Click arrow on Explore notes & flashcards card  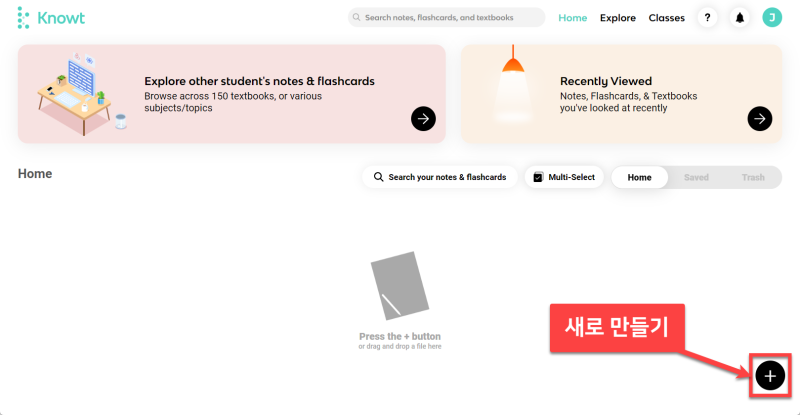coord(423,119)
